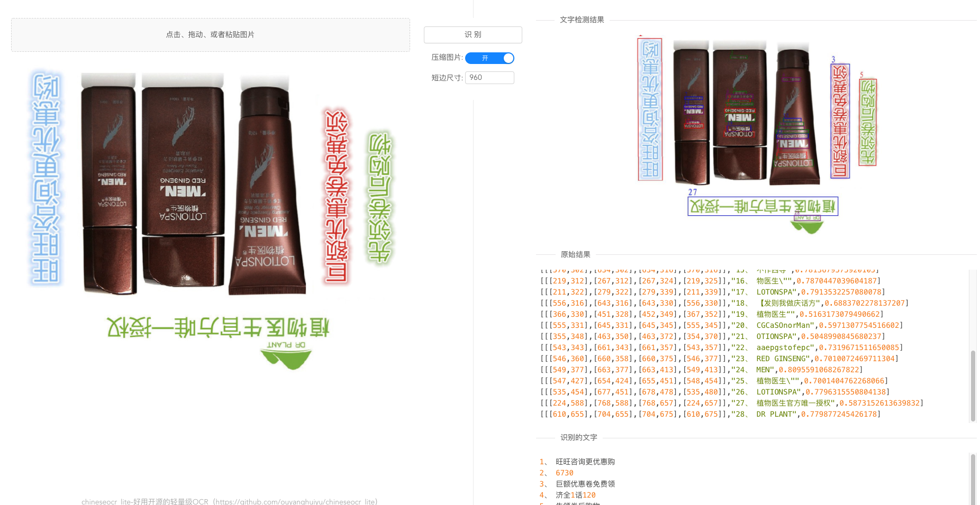This screenshot has height=505, width=980.
Task: Select raw result row "21、 OTIONSPA"
Action: [712, 336]
